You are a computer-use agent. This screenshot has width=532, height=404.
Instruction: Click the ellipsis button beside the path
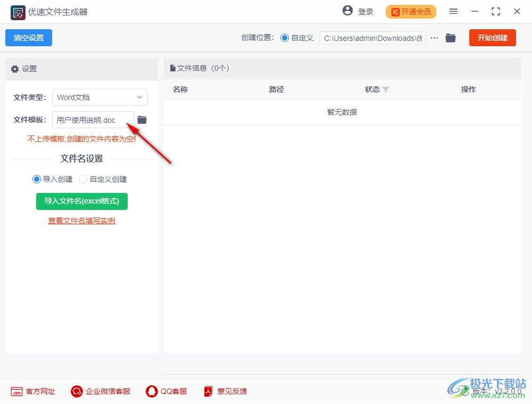click(x=434, y=38)
